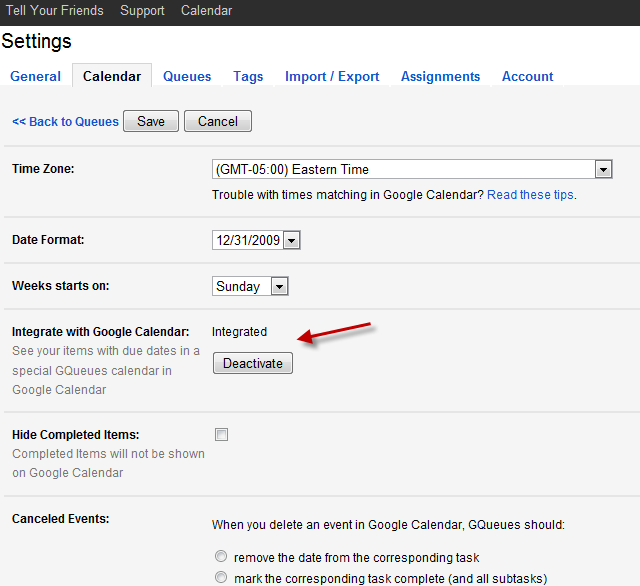The height and width of the screenshot is (586, 640).
Task: Click Tell Your Friends in top bar
Action: coord(52,11)
